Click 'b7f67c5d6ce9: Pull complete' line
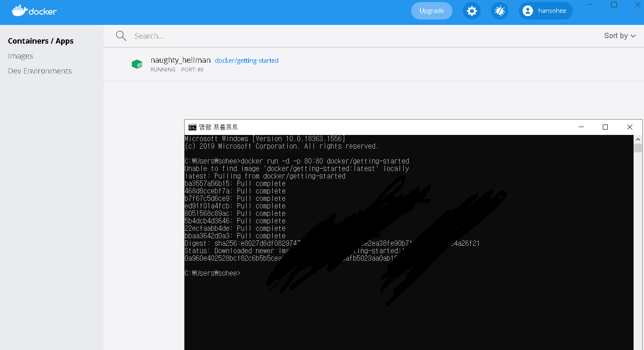Viewport: 644px width, 350px height. click(x=235, y=198)
